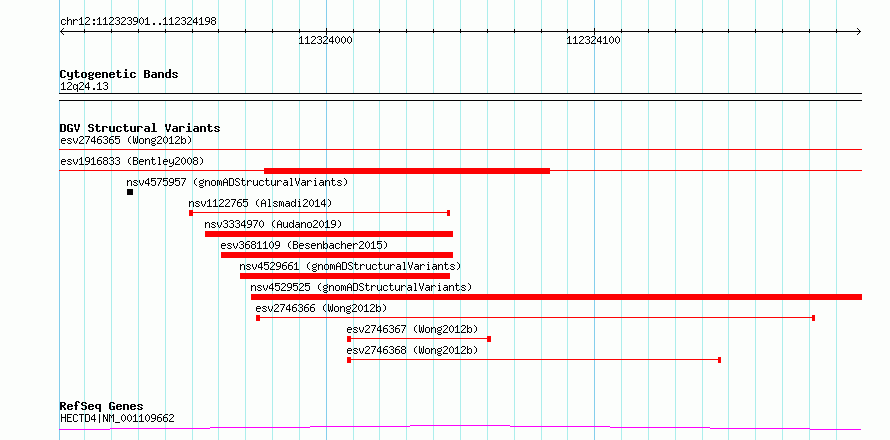890x440 pixels.
Task: Click the right arrowhead of the ruler
Action: pos(859,32)
